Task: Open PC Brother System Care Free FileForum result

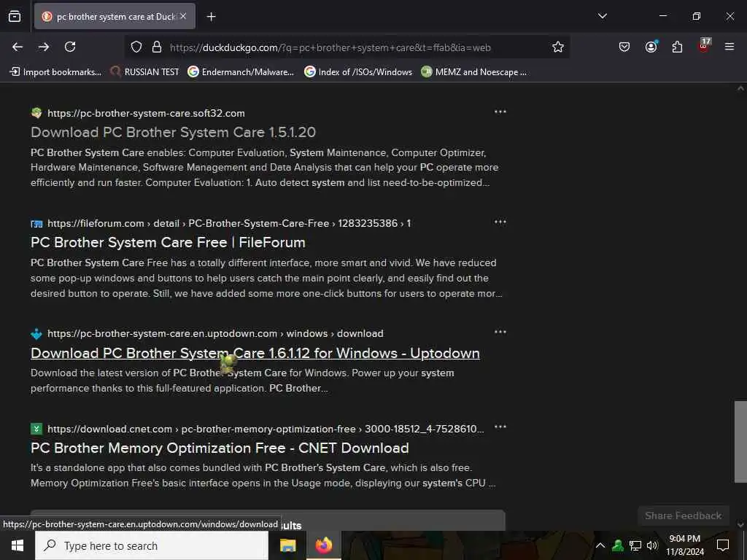Action: click(168, 242)
